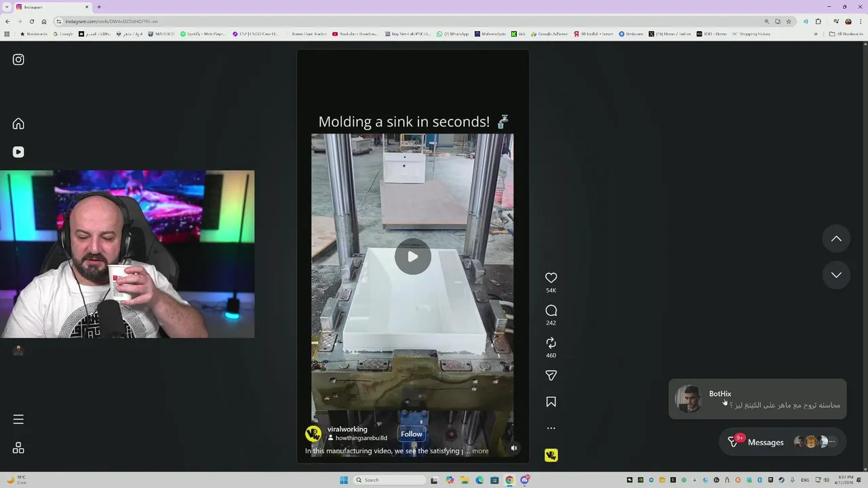Open the Google bookmark
Screen dimensions: 868x488
click(63, 34)
